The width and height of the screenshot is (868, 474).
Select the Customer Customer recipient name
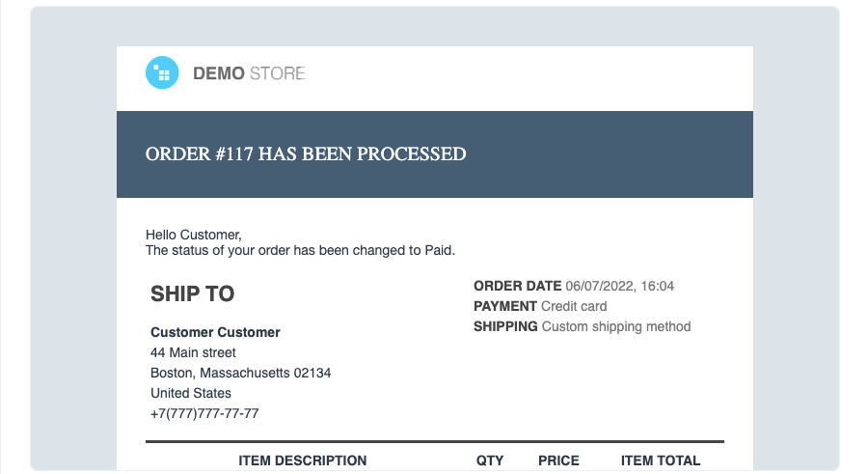pos(215,332)
